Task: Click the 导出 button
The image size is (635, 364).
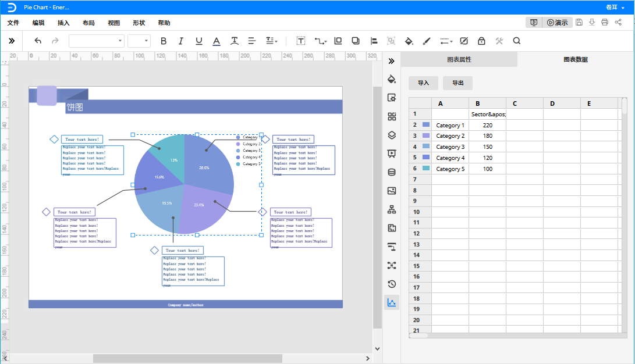Action: tap(457, 83)
